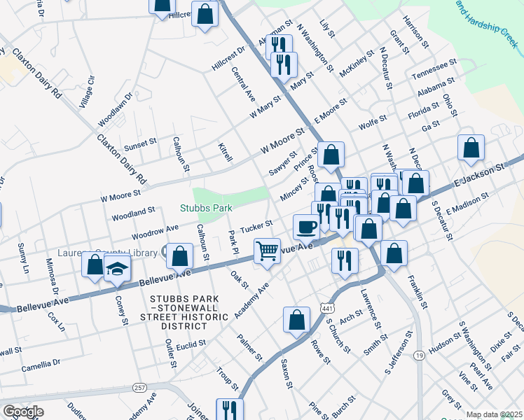Click the Hudson St label
524x420 pixels.
click(x=445, y=343)
